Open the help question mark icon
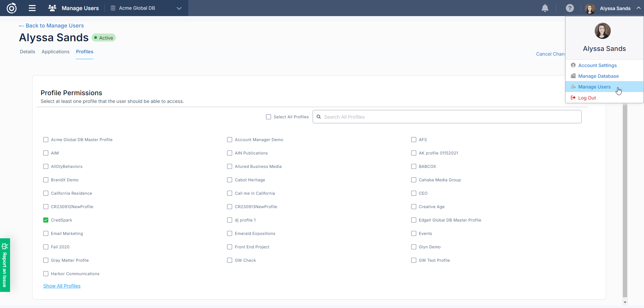 pos(570,8)
